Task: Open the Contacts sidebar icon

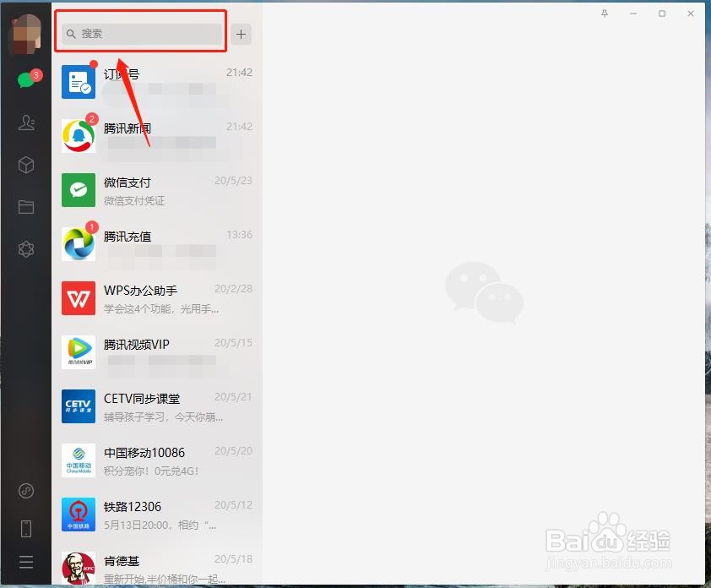Action: (x=26, y=122)
